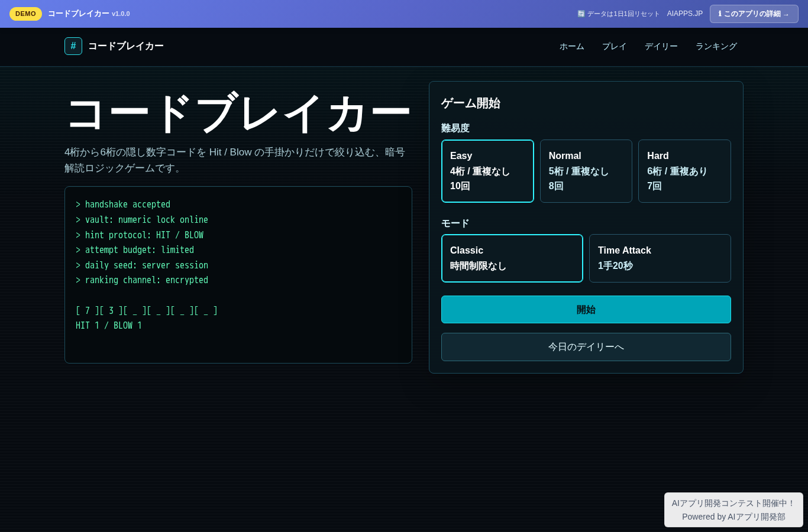Select Hard difficulty card
The height and width of the screenshot is (532, 808).
[x=684, y=171]
